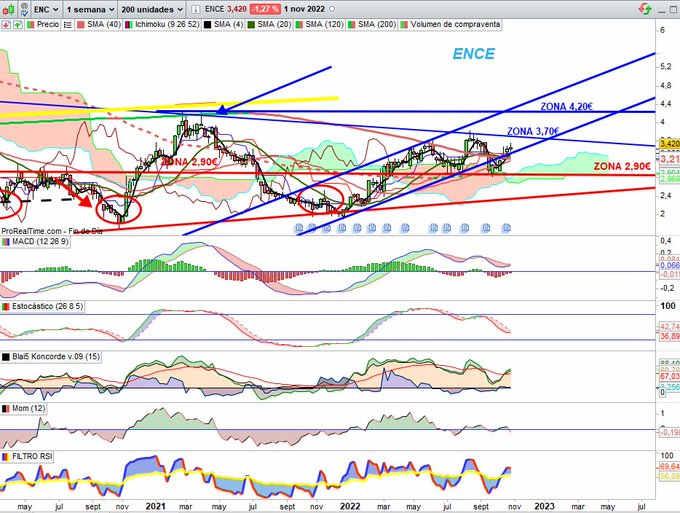
Task: Open the candlestick chart style icon
Action: pyautogui.click(x=9, y=9)
